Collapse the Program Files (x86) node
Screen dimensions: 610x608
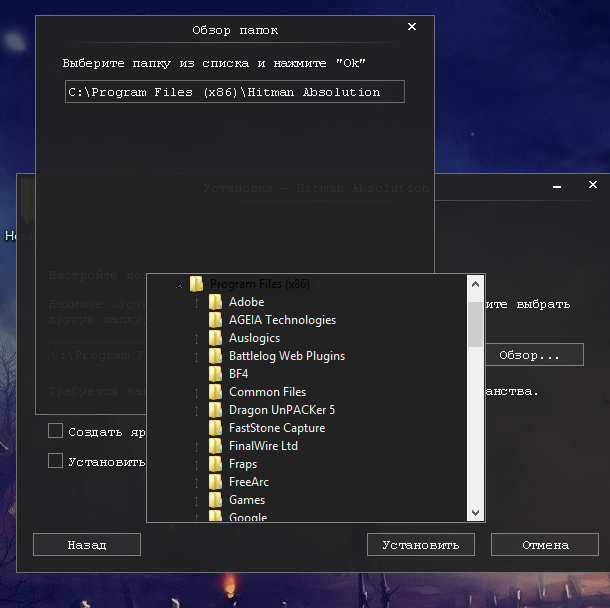[x=179, y=286]
